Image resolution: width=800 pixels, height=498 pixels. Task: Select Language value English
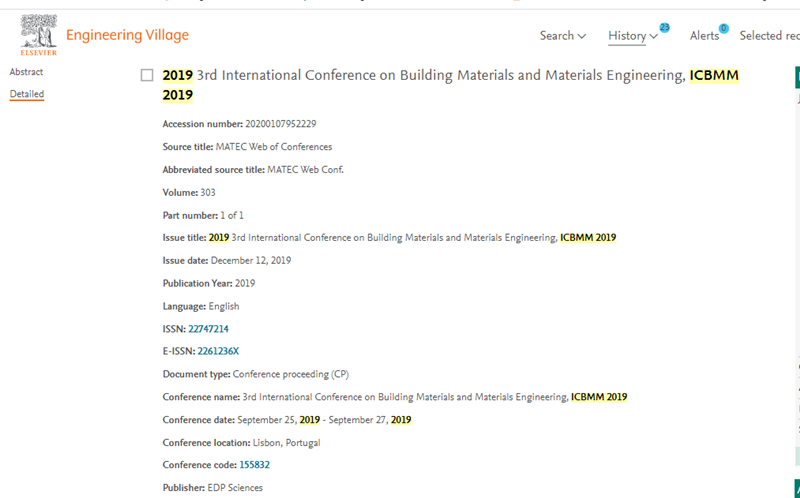click(223, 306)
